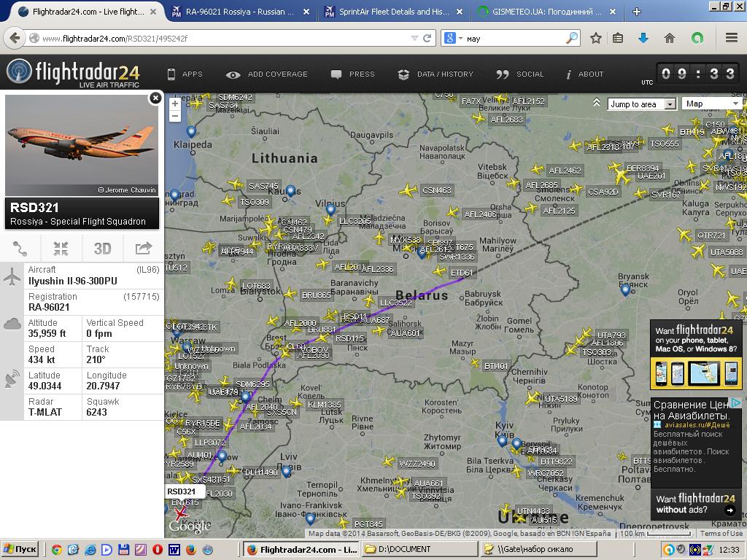The image size is (747, 560).
Task: Open the Jump to area dropdown
Action: [642, 104]
